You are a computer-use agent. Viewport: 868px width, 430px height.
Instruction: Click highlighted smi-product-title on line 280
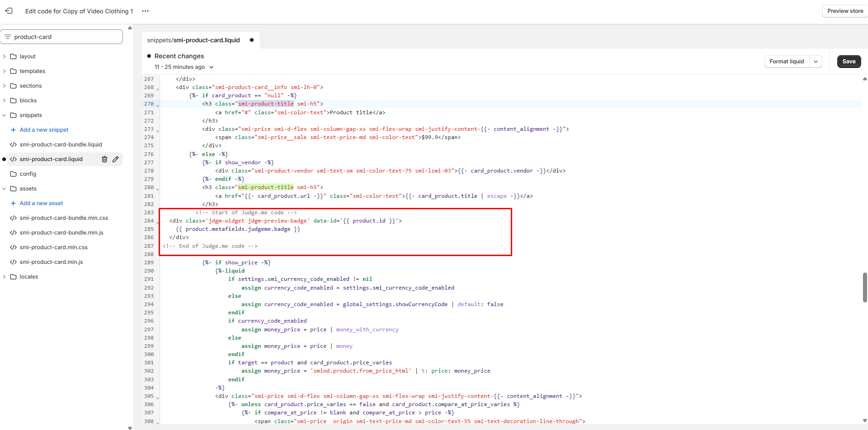point(266,187)
